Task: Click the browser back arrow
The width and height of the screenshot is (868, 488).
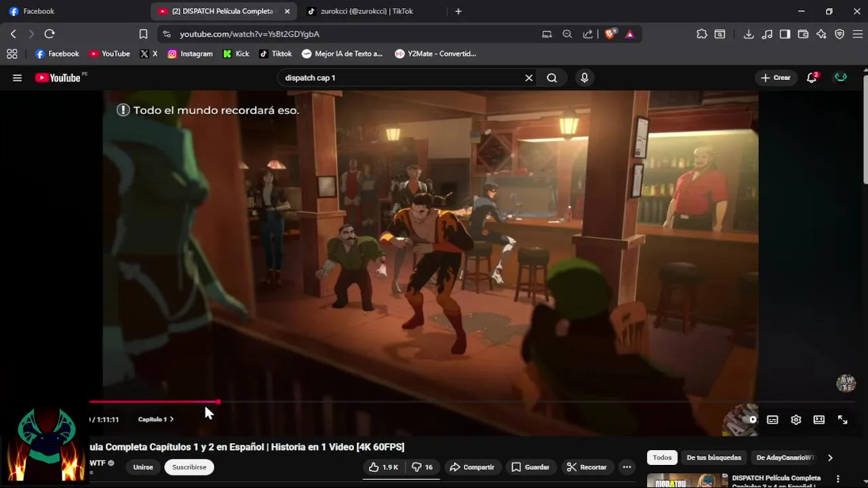Action: pos(13,34)
